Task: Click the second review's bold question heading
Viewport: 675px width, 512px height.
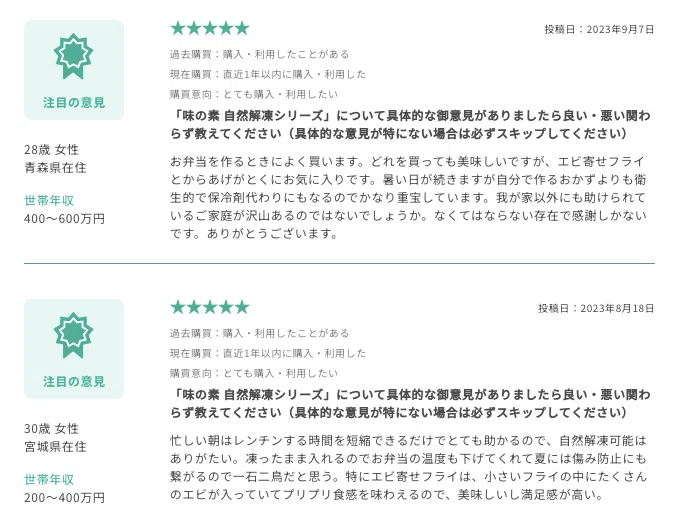Action: (x=410, y=403)
